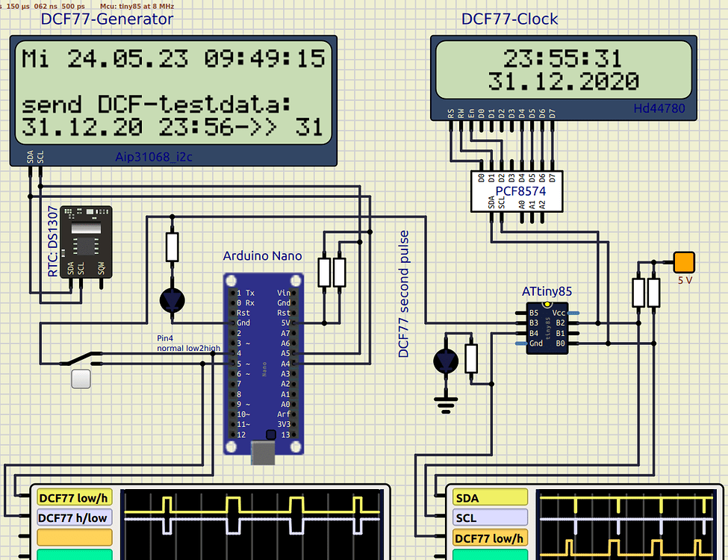The image size is (728, 560).
Task: Toggle the SCL channel on the right oscilloscope
Action: pos(489,517)
